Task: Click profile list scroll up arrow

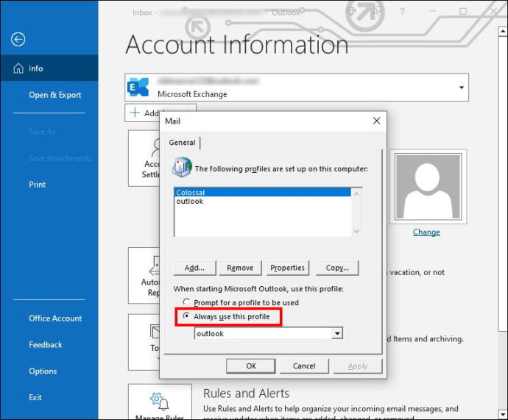Action: [x=356, y=194]
